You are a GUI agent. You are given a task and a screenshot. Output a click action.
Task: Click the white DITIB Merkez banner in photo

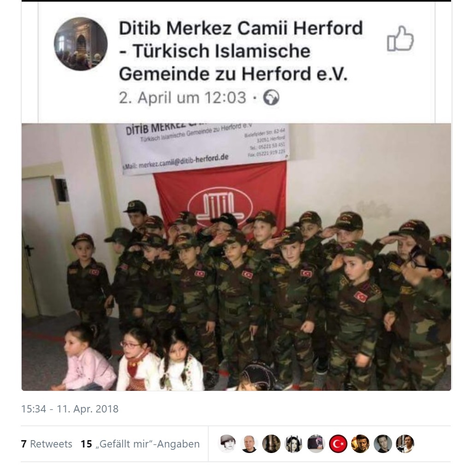pyautogui.click(x=203, y=147)
